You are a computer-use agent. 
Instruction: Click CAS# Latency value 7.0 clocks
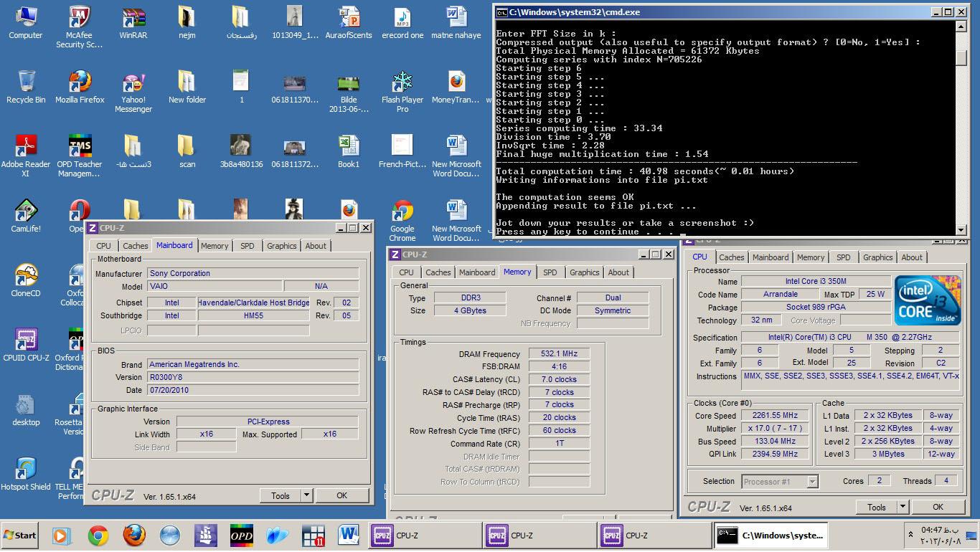[x=560, y=379]
